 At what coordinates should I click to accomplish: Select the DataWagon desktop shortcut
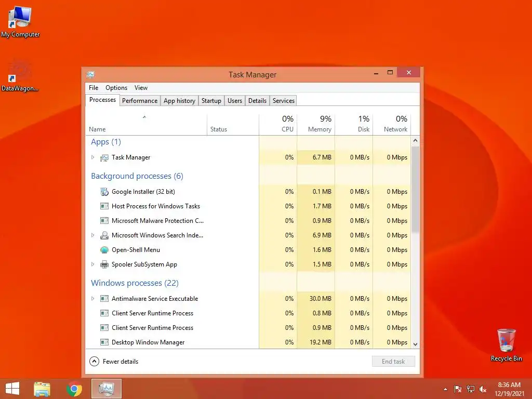[20, 76]
